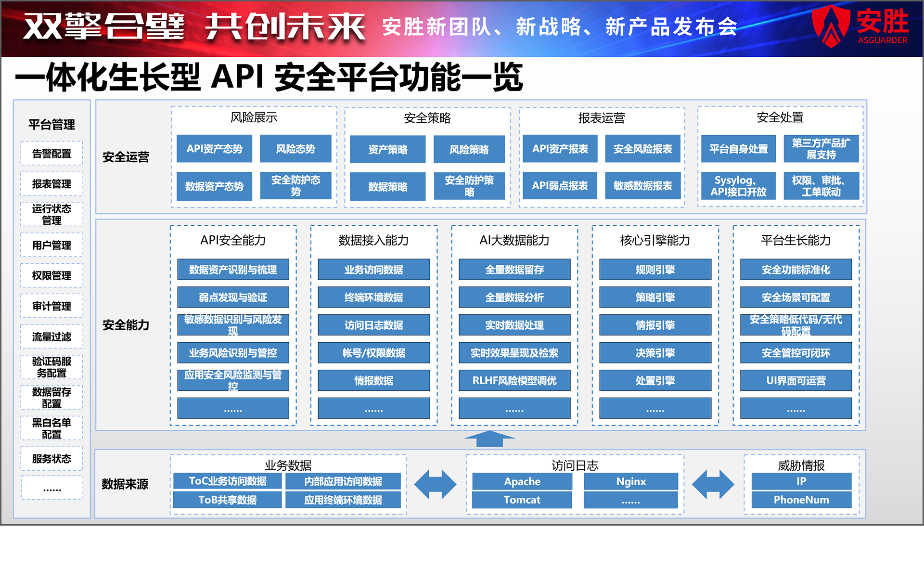Click the 用户管理 item
The image size is (924, 568).
(x=51, y=245)
